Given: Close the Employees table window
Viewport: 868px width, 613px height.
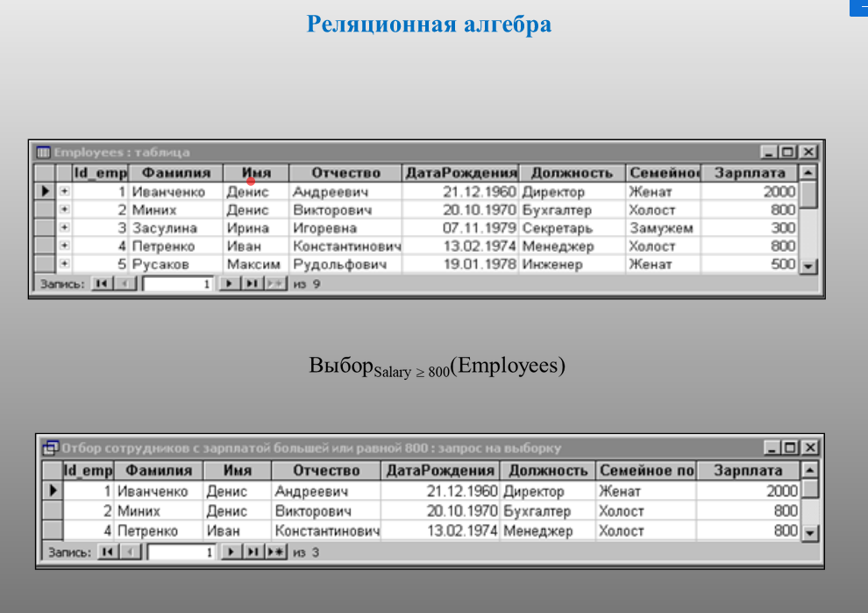Looking at the screenshot, I should tap(808, 152).
